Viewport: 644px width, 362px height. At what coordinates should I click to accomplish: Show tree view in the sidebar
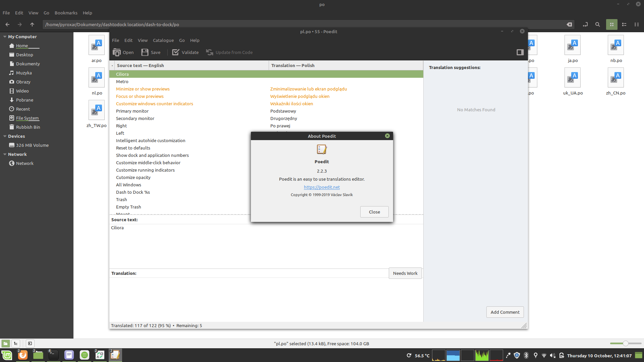click(x=16, y=343)
